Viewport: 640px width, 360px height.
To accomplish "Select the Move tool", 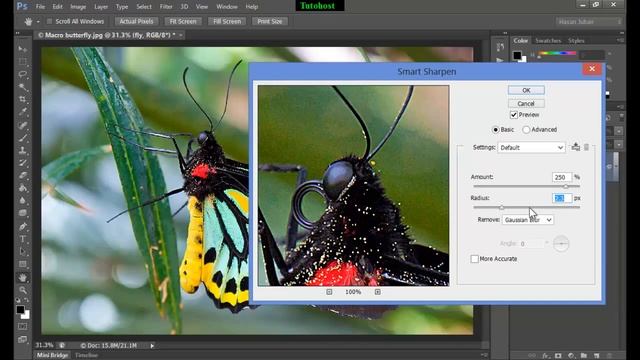I will (22, 49).
